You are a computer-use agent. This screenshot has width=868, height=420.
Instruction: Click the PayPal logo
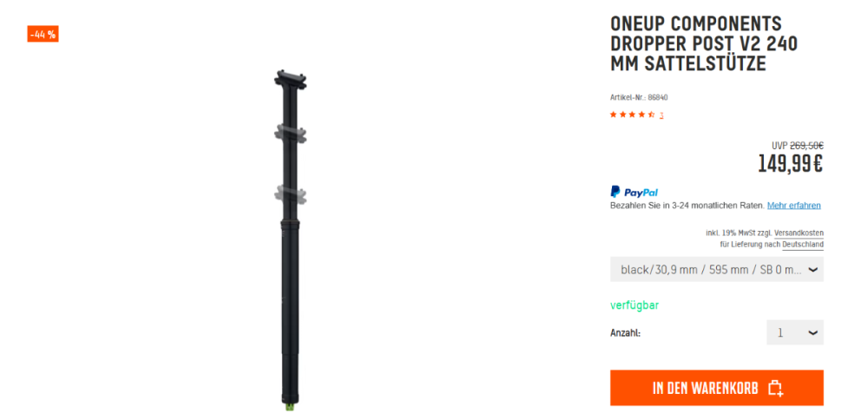point(634,192)
